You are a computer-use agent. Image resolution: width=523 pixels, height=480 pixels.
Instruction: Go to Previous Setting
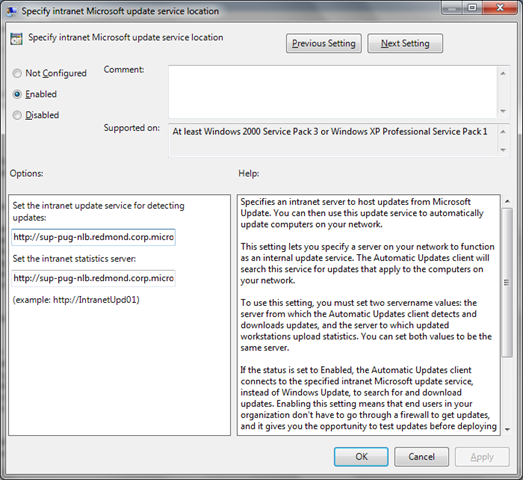[x=324, y=43]
